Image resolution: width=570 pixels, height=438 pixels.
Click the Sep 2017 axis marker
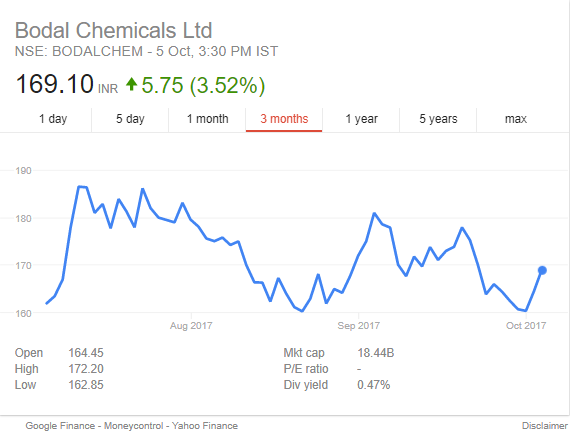point(358,325)
